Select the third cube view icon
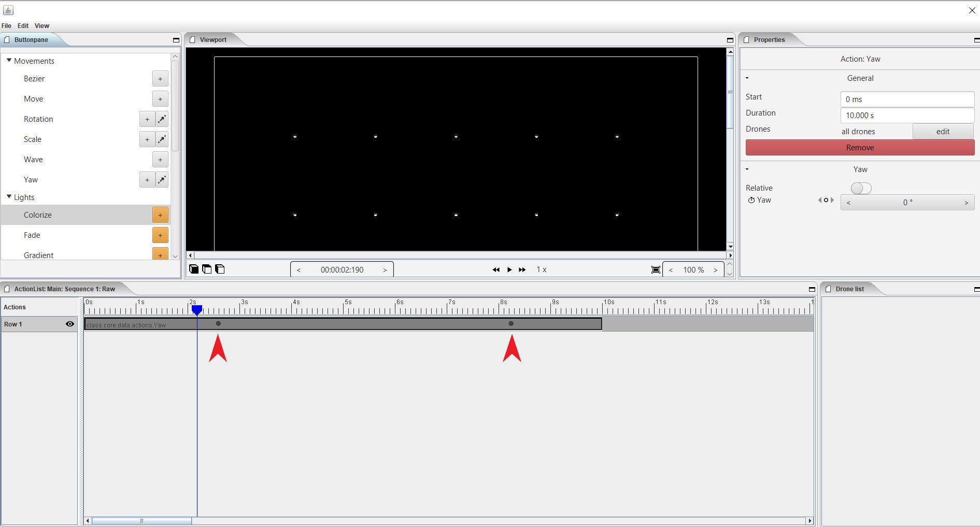Viewport: 980px width, 527px height. [220, 269]
